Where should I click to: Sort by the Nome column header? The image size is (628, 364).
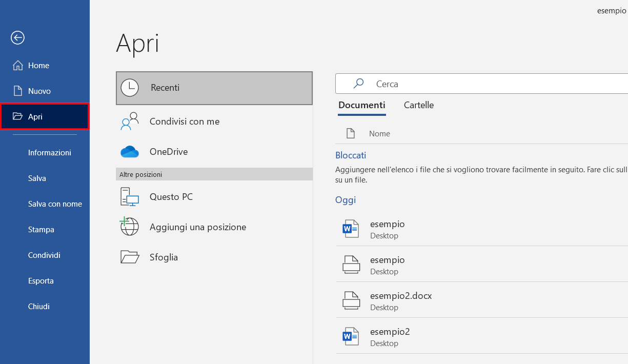click(x=379, y=134)
